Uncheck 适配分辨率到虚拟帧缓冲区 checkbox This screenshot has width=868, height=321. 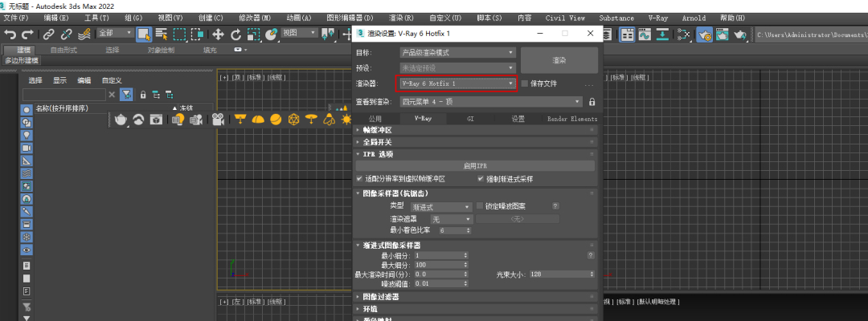tap(360, 179)
